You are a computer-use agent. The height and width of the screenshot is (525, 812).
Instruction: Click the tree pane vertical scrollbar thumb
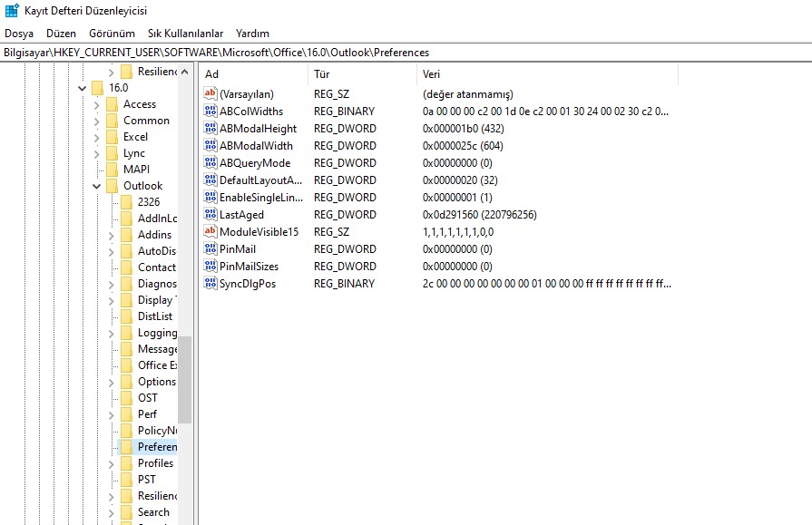tap(184, 379)
